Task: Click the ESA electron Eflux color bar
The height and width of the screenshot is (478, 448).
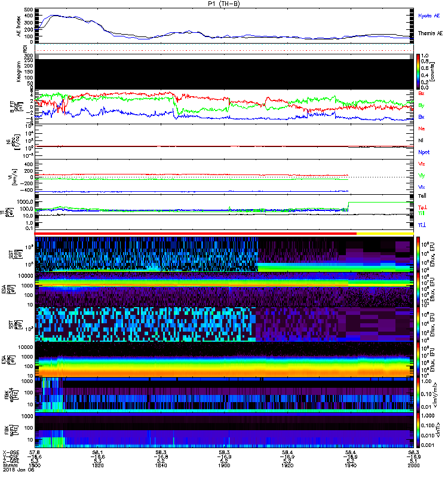Action: tap(418, 359)
